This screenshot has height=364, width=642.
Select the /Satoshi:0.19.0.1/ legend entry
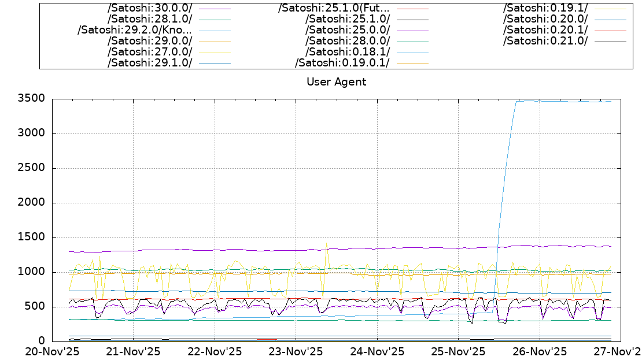(x=342, y=63)
